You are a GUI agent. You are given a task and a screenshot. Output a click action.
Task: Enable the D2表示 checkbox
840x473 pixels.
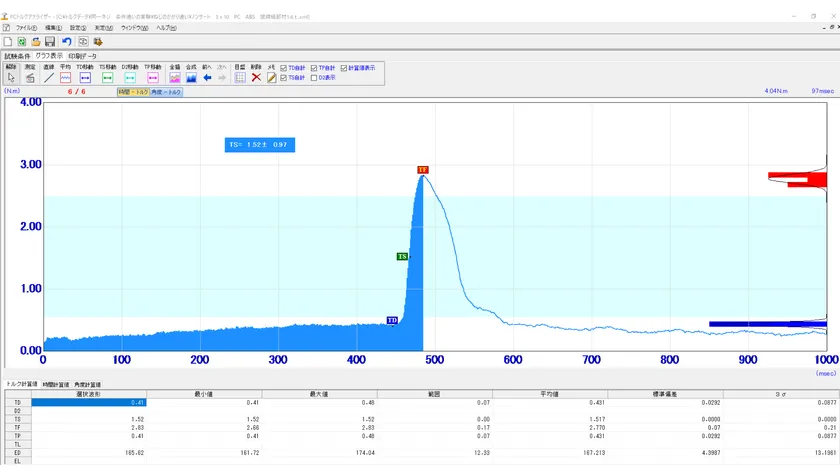click(x=313, y=77)
